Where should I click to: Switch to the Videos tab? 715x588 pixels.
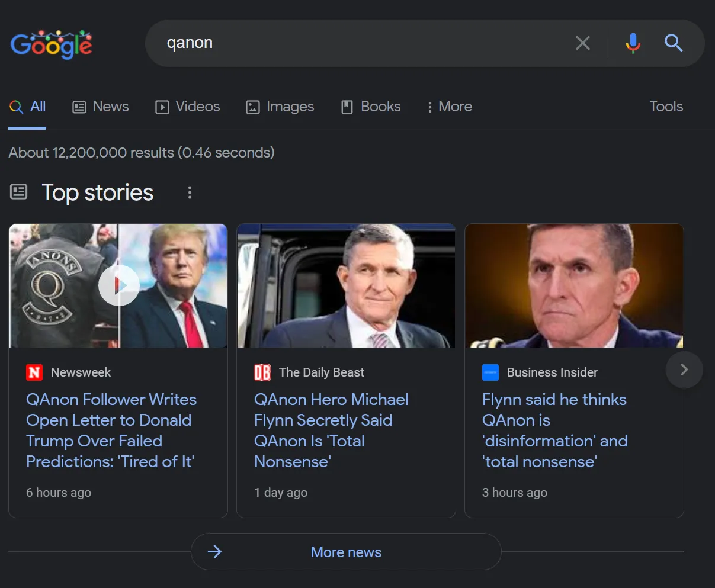(187, 107)
